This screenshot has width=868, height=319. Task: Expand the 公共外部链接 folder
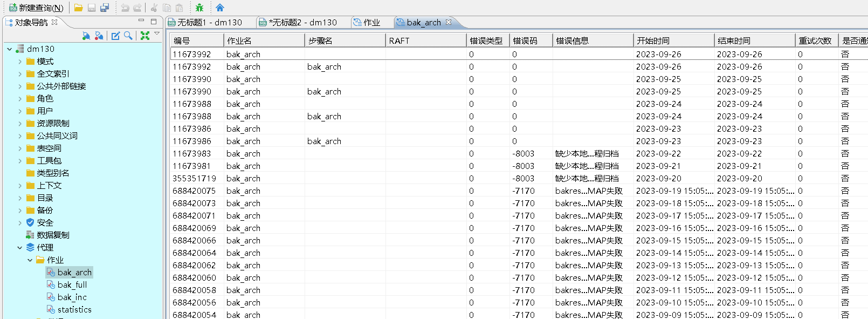click(20, 86)
